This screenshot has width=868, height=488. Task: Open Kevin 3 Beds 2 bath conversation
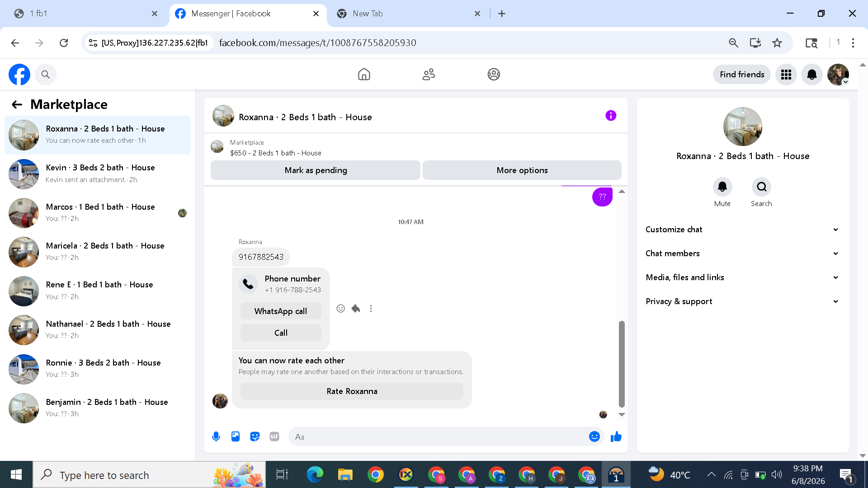[x=98, y=174]
